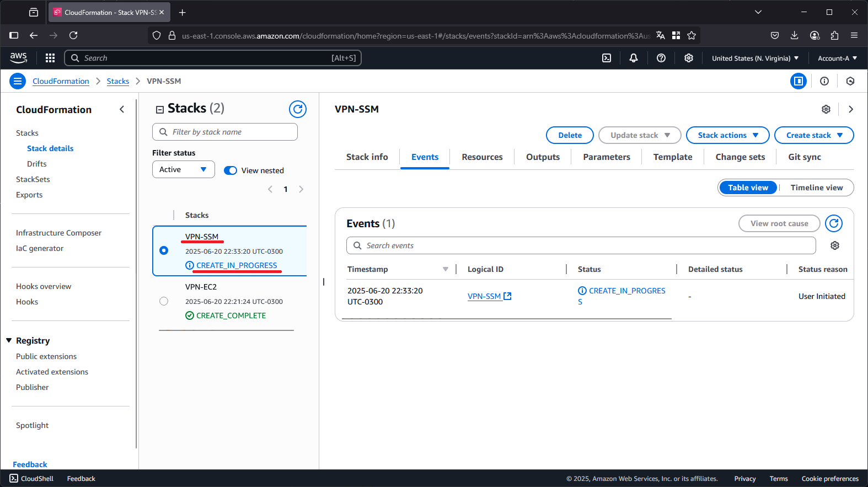Switch to Table view
The height and width of the screenshot is (487, 868).
point(748,188)
